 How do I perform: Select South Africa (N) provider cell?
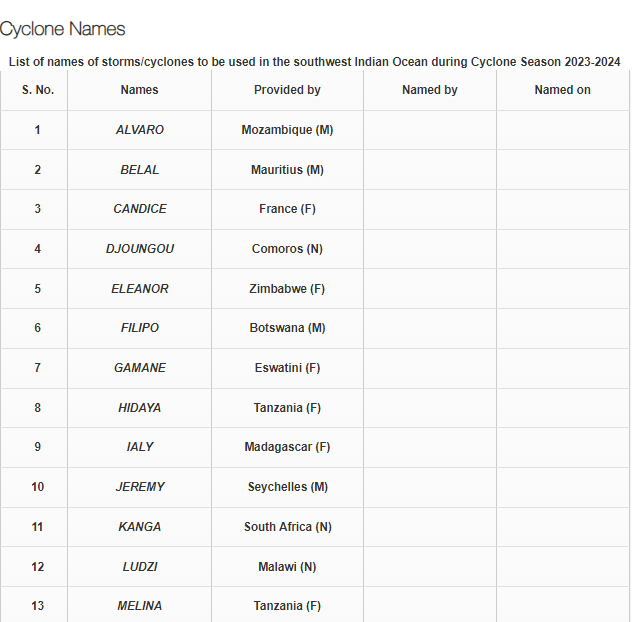(x=287, y=527)
